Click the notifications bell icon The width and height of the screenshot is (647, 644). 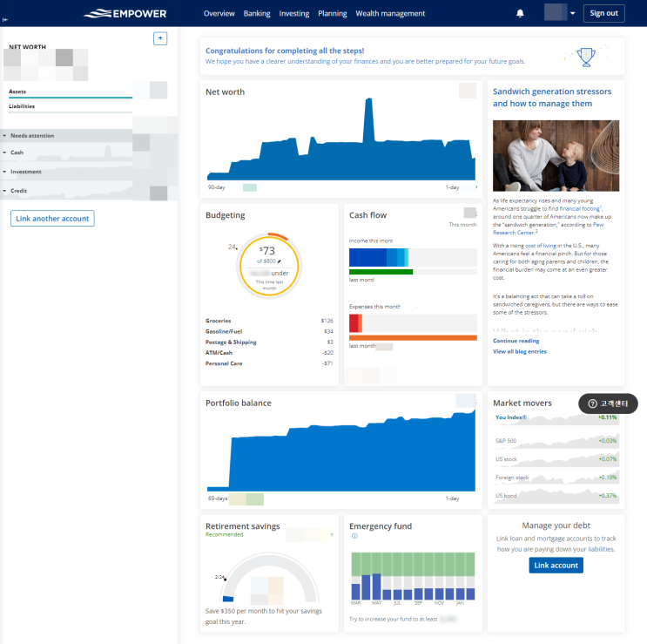click(520, 13)
